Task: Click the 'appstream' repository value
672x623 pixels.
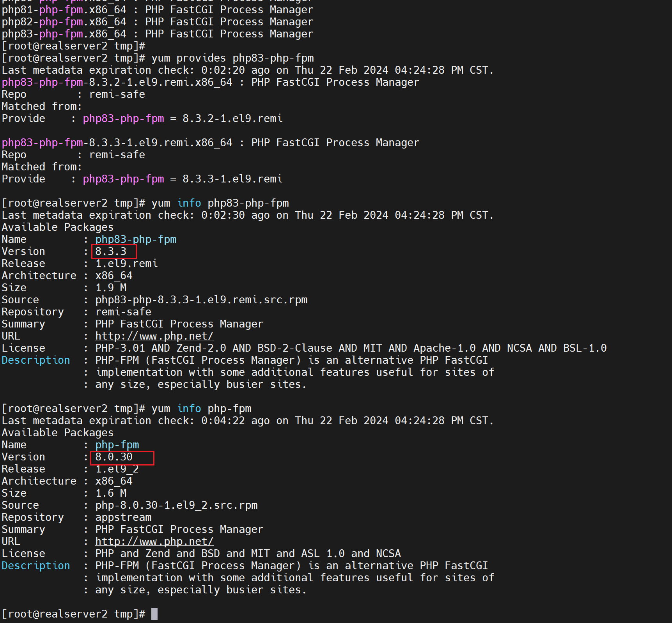Action: (x=123, y=517)
